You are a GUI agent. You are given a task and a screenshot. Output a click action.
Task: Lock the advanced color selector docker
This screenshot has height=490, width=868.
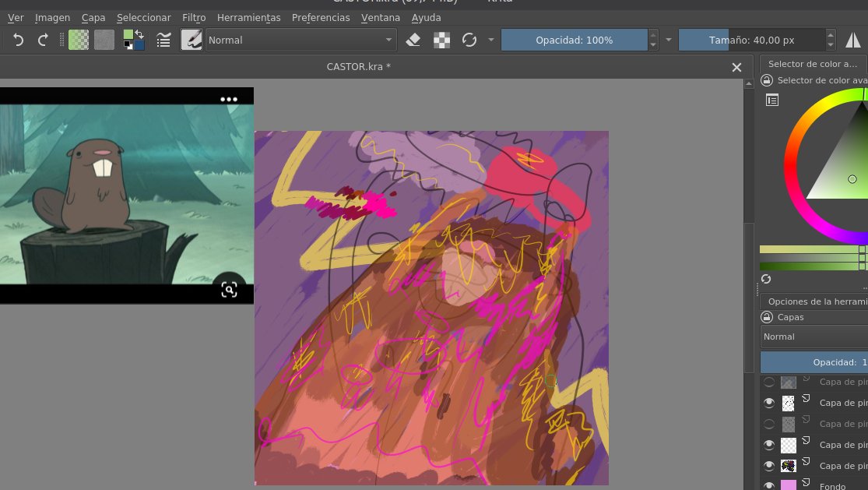click(767, 80)
